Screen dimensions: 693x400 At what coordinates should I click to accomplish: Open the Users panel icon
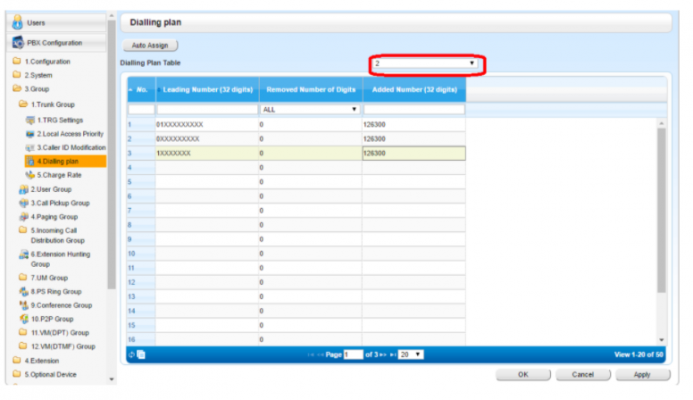(19, 21)
